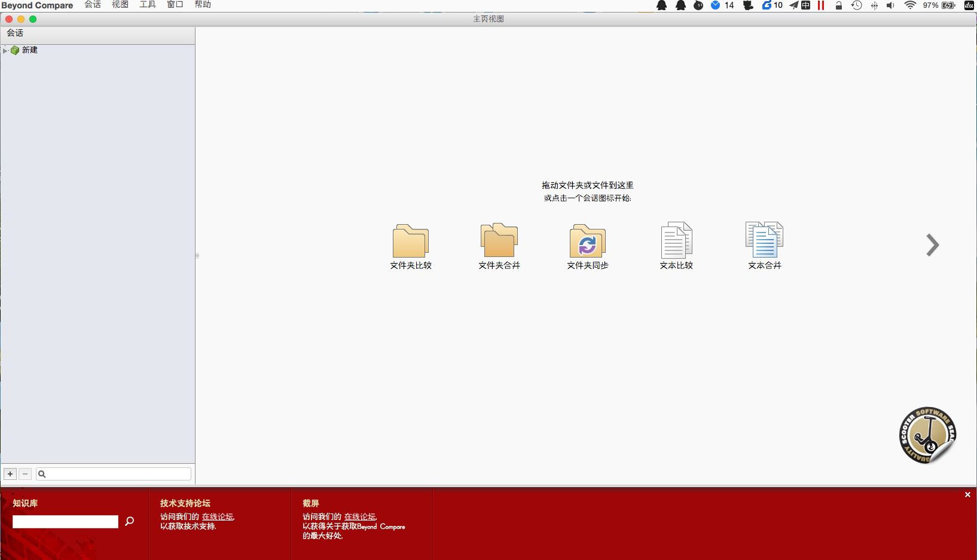Click the 技术支持论坛 heading text

[x=185, y=503]
